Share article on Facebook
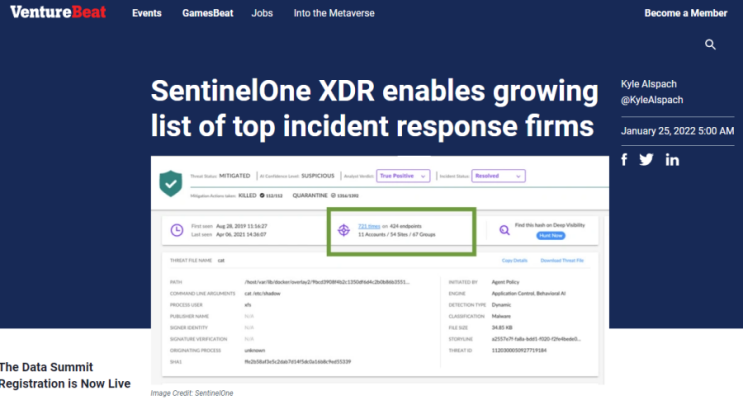Image resolution: width=743 pixels, height=400 pixels. coord(624,160)
